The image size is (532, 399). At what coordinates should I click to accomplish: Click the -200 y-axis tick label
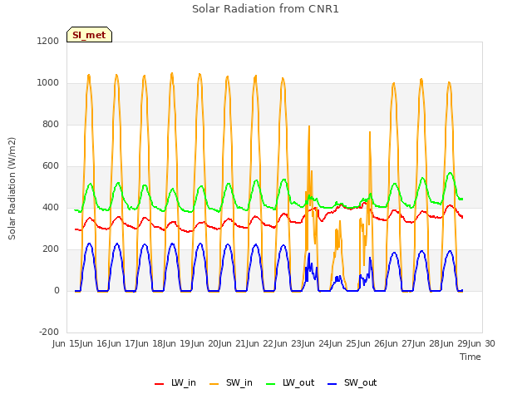coord(49,332)
